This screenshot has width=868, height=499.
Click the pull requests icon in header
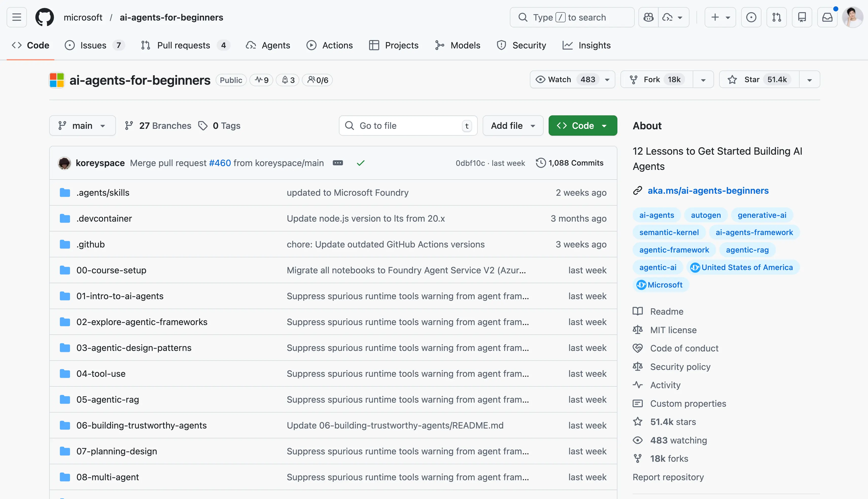click(776, 17)
